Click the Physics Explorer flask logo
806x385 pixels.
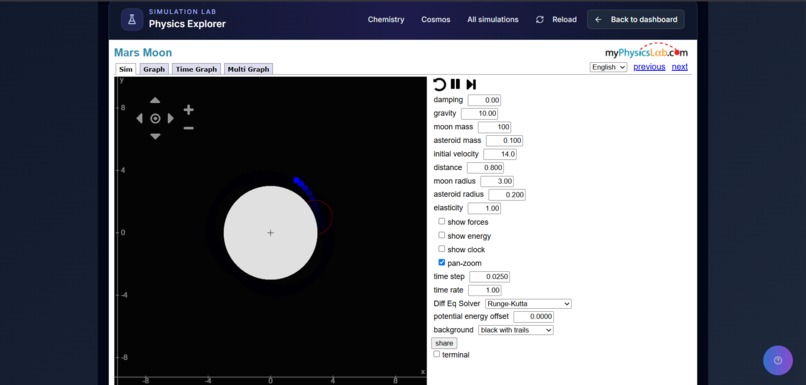click(132, 20)
